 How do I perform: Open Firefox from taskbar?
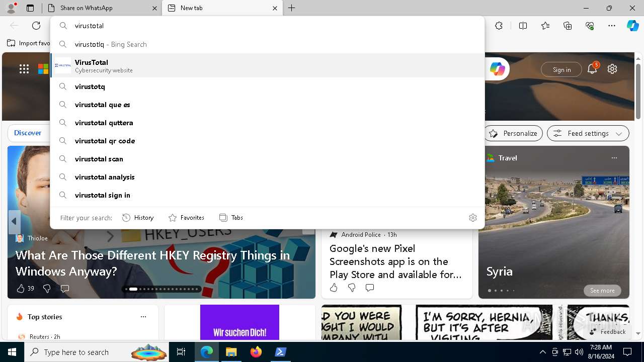[256, 352]
